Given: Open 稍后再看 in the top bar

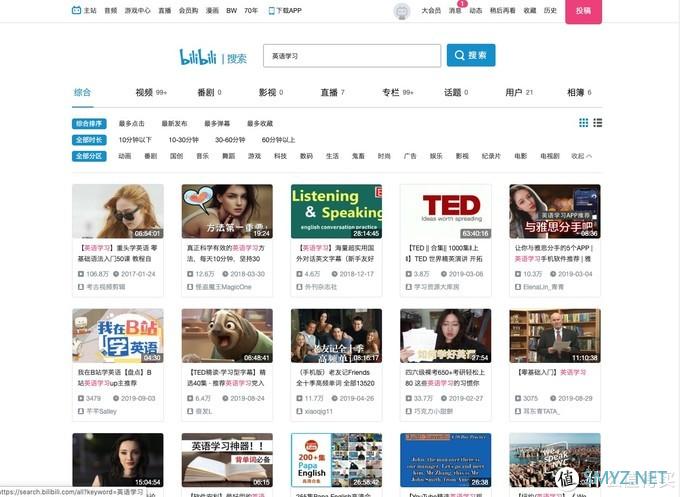Looking at the screenshot, I should coord(503,10).
